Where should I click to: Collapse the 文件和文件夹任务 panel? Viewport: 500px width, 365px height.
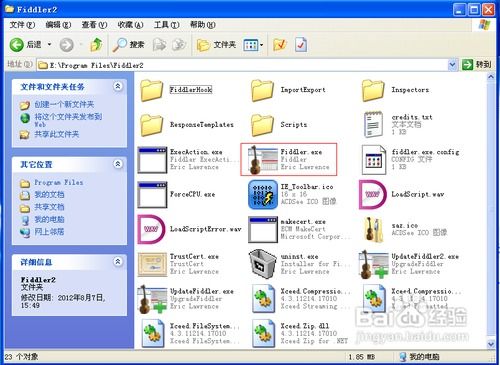[x=118, y=86]
